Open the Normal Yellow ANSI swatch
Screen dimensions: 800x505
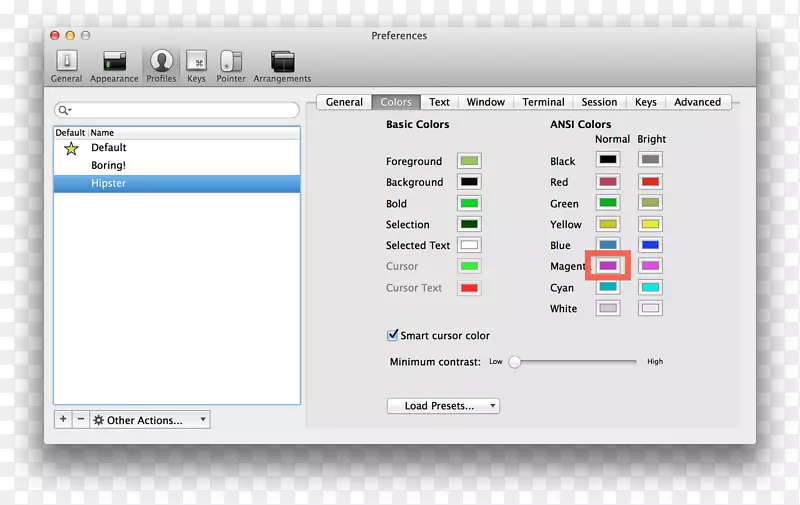[608, 224]
